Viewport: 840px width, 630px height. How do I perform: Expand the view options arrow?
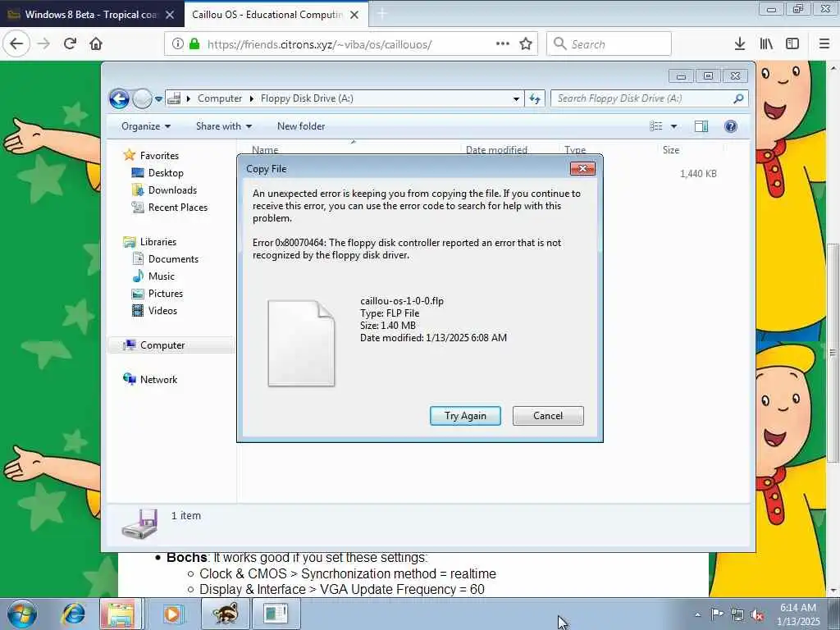point(674,126)
